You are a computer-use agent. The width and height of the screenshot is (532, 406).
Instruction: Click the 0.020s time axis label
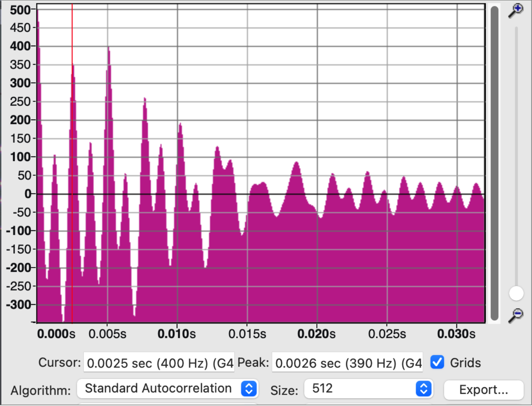tap(317, 334)
